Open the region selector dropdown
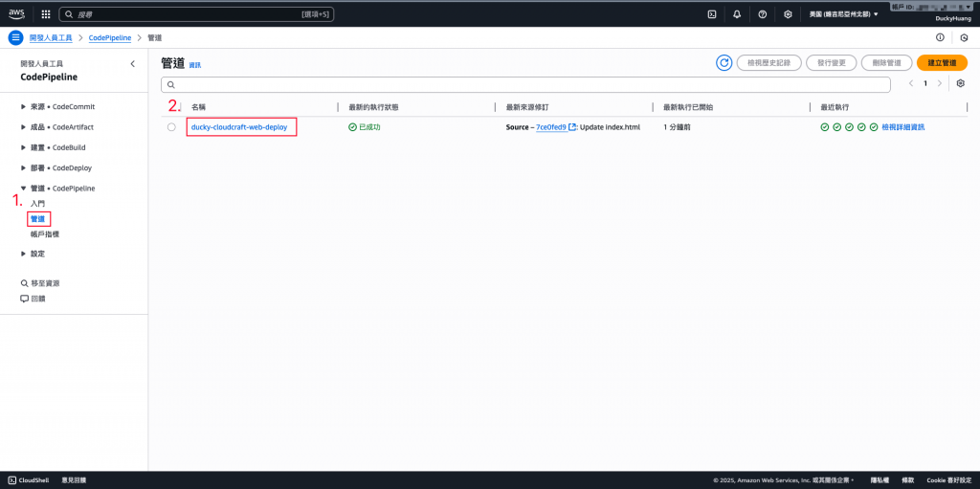This screenshot has width=980, height=489. pyautogui.click(x=843, y=13)
